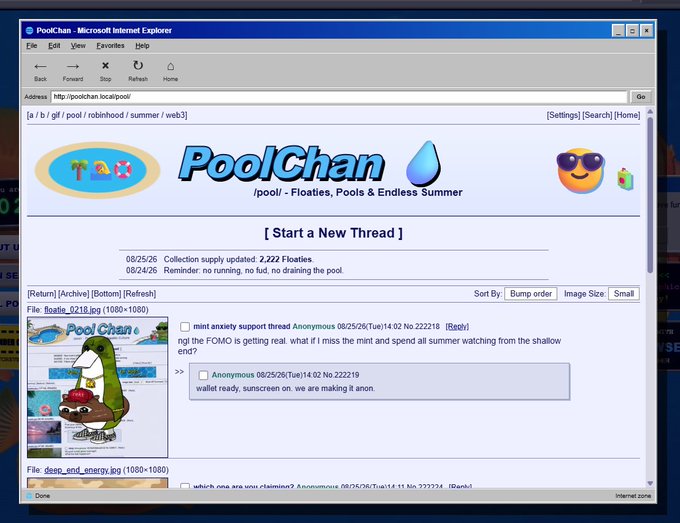Click 'wallet ready, sunscreen on' reply text
Image resolution: width=680 pixels, height=523 pixels.
pos(285,389)
